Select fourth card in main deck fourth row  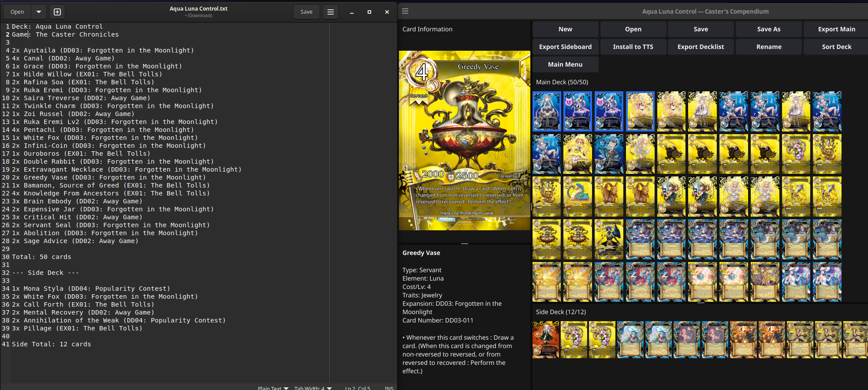[x=640, y=240]
